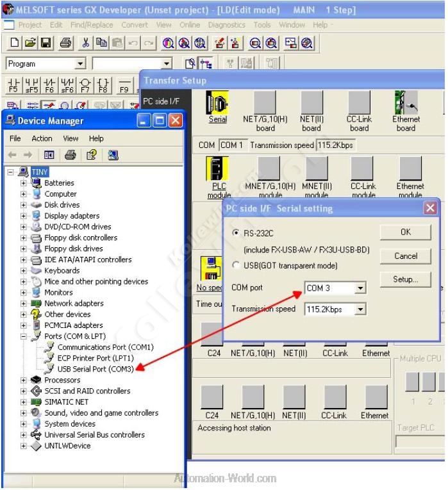Viewport: 448px width, 490px height.
Task: Open the COM port dropdown
Action: coord(360,289)
